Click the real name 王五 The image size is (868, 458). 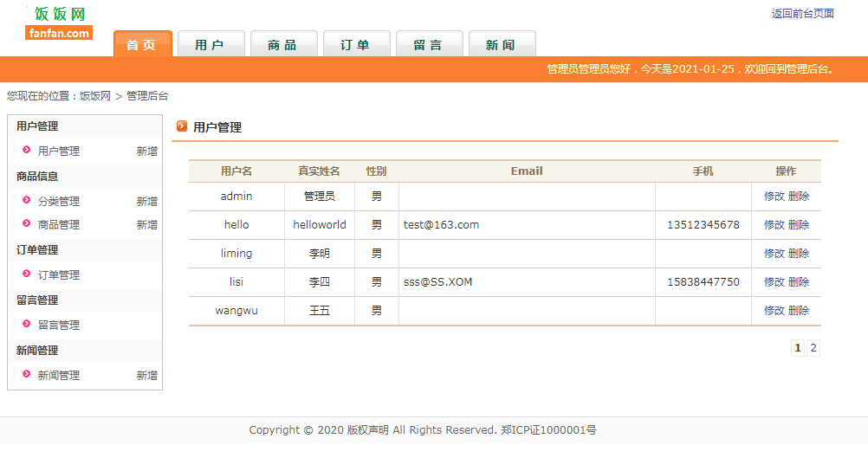320,311
